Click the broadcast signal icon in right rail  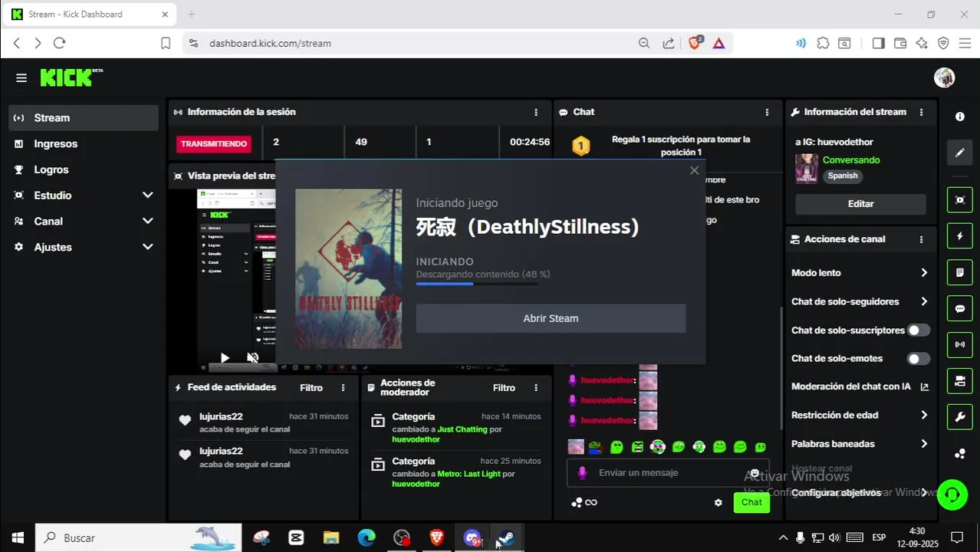pos(960,344)
